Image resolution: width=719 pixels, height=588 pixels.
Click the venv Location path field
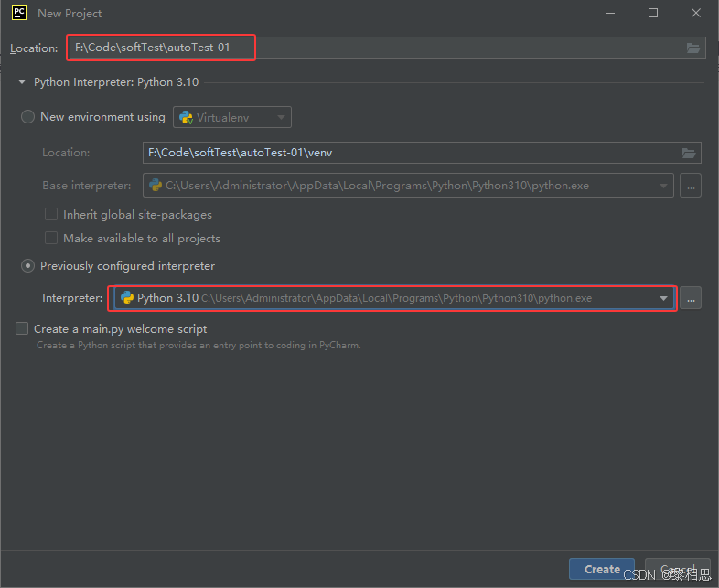[422, 153]
